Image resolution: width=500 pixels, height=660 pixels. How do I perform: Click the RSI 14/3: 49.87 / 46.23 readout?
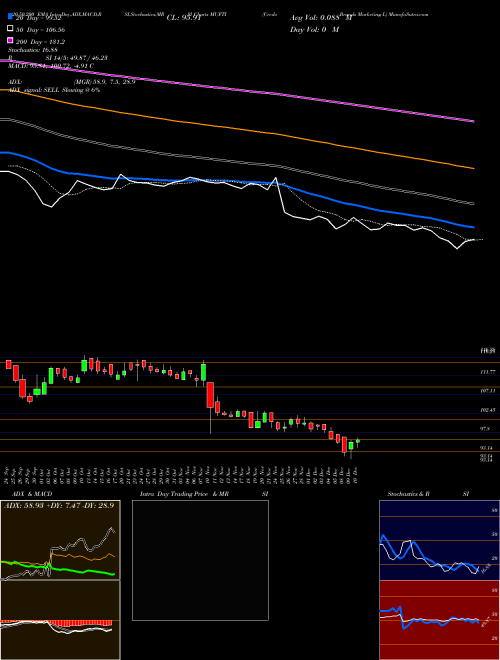click(58, 58)
